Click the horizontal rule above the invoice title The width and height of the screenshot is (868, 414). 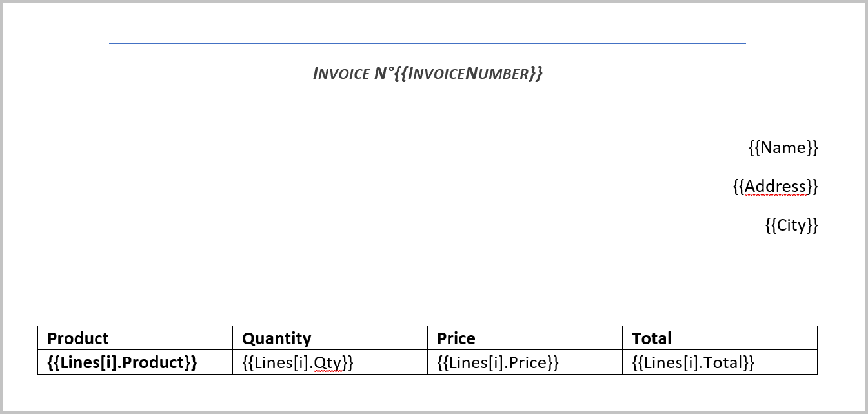(426, 42)
